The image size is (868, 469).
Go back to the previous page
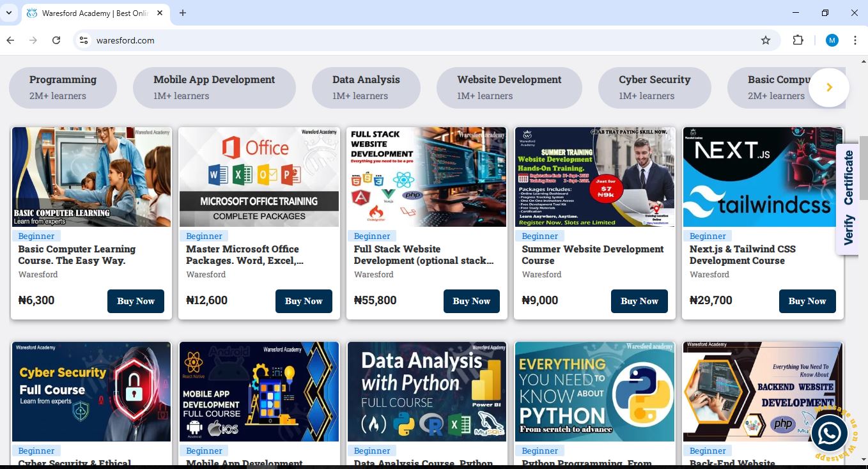coord(10,40)
